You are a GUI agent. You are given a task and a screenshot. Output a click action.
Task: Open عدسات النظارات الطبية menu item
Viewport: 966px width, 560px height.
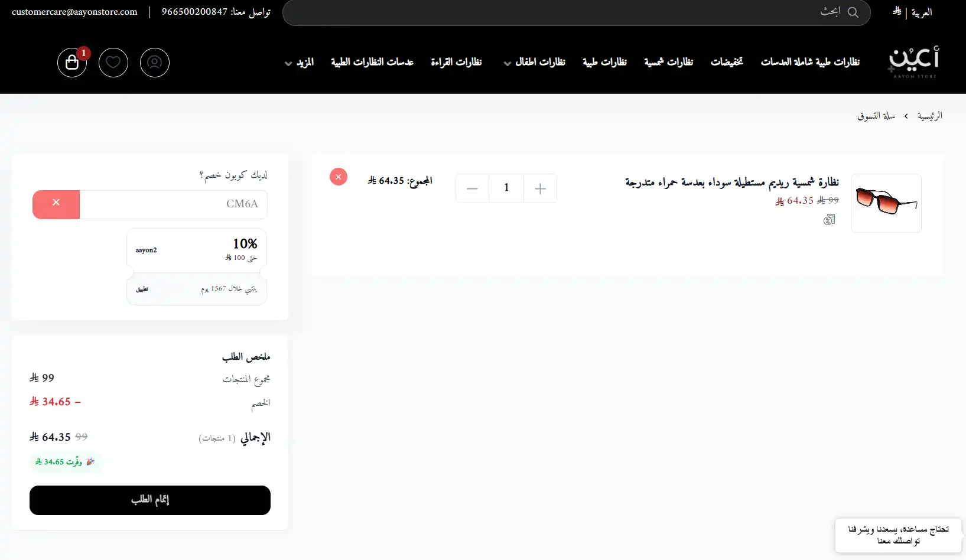[x=372, y=62]
